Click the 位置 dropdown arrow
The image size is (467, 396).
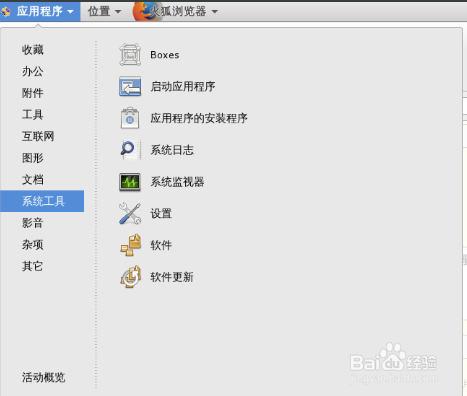118,12
